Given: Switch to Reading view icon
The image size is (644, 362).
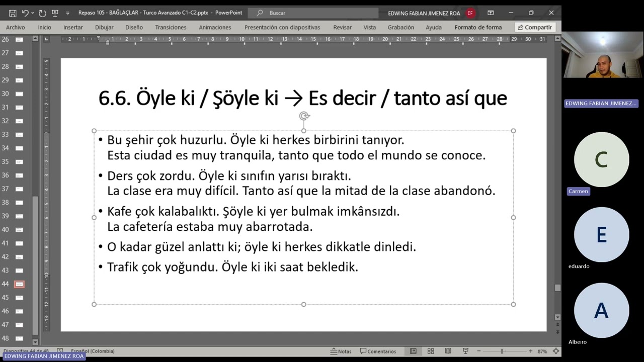Looking at the screenshot, I should pyautogui.click(x=448, y=351).
